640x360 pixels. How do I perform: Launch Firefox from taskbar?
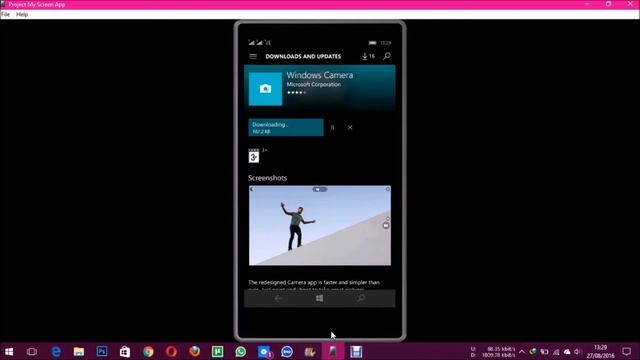pyautogui.click(x=194, y=351)
